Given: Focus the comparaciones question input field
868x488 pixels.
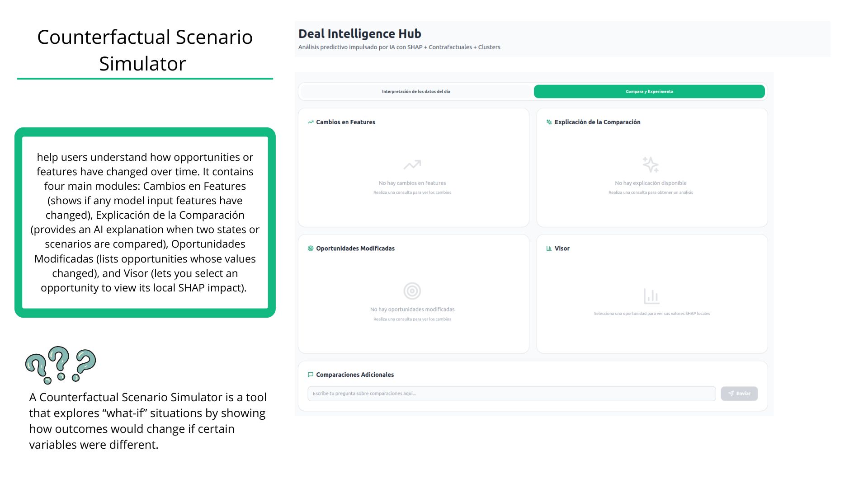Looking at the screenshot, I should coord(511,394).
